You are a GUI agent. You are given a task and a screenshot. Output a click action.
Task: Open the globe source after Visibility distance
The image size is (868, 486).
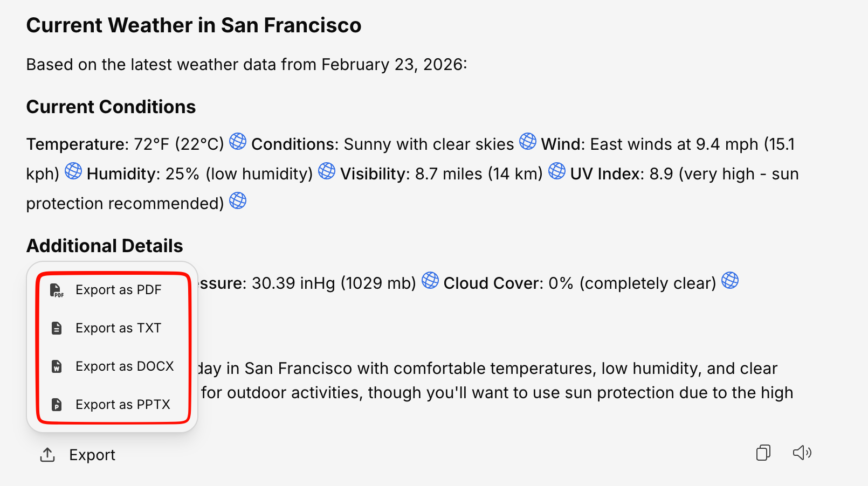tap(557, 171)
